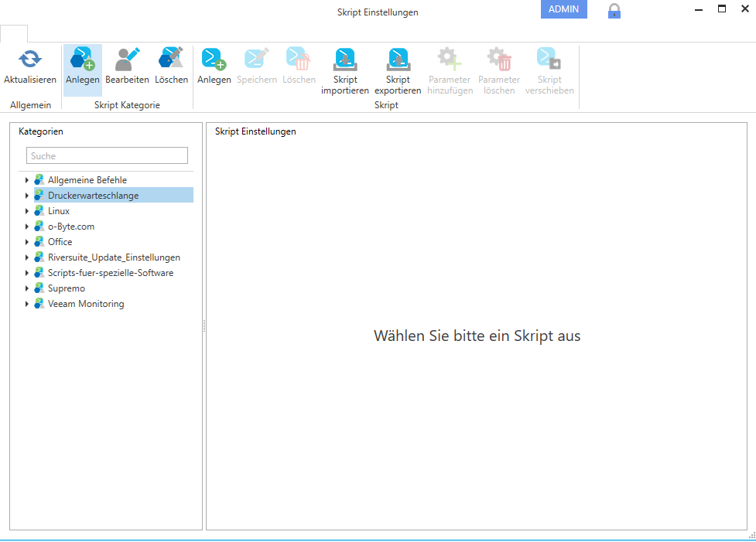Select the Supremo category
This screenshot has width=756, height=542.
[66, 288]
